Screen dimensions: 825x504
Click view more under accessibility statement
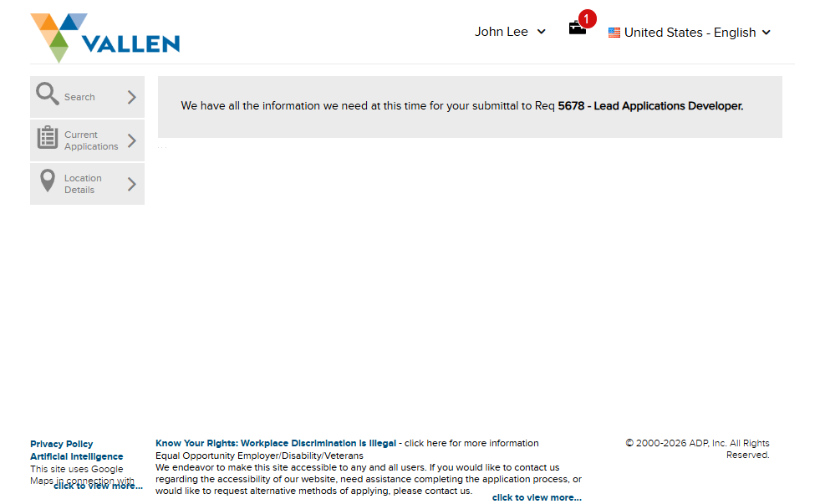537,497
